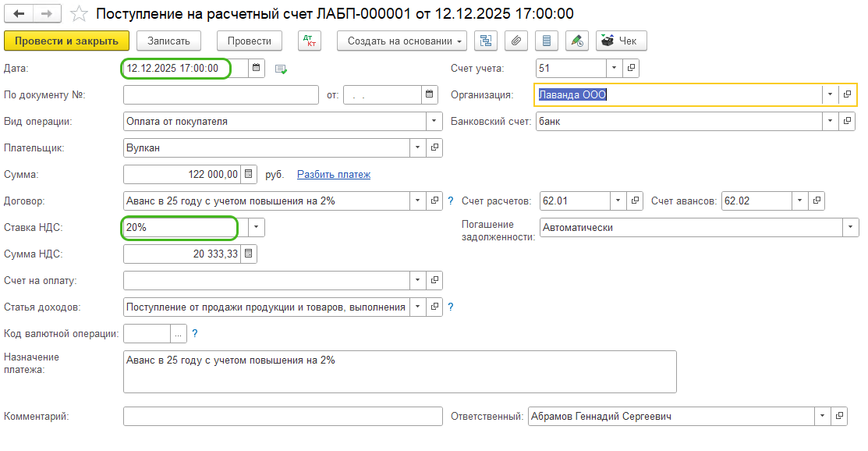Add document to favorites with star

78,14
